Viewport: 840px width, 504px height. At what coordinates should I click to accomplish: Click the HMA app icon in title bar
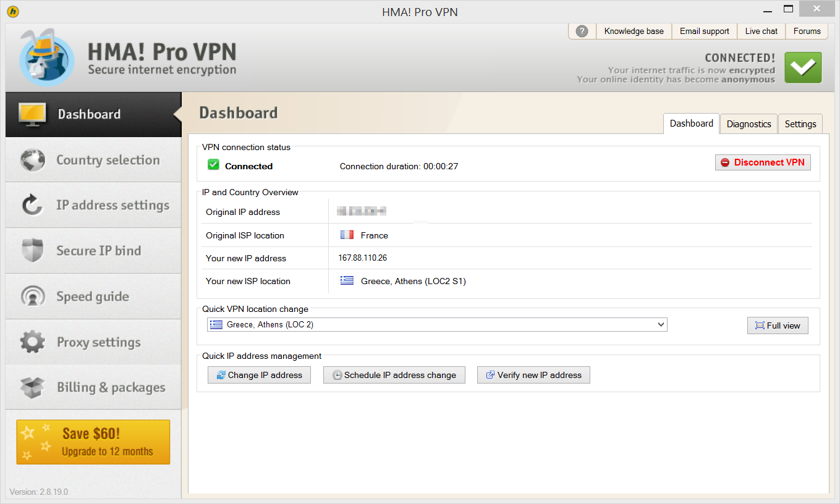pos(12,11)
